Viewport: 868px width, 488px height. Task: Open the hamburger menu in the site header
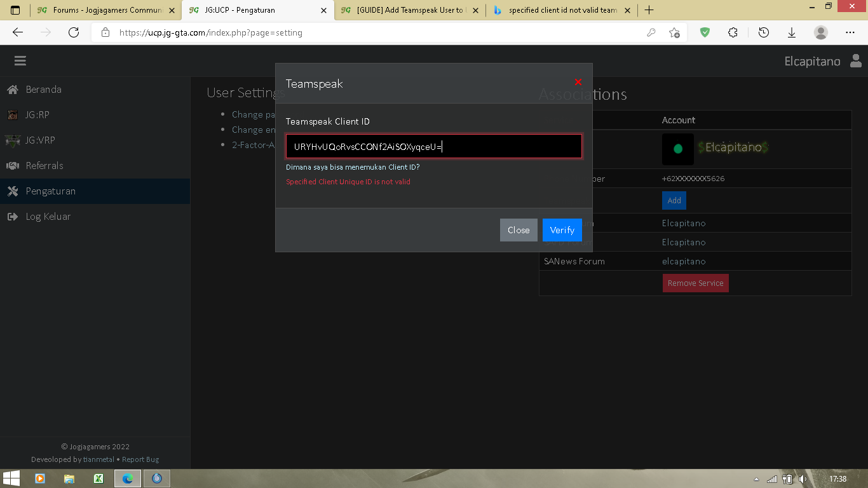20,61
